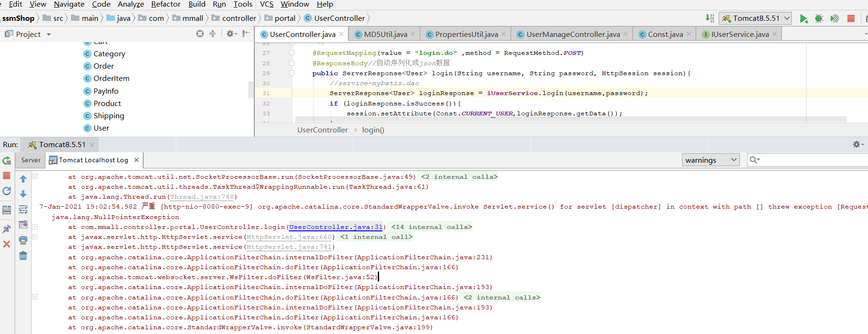The height and width of the screenshot is (334, 868).
Task: Click the Update application refresh icon
Action: coord(7,191)
